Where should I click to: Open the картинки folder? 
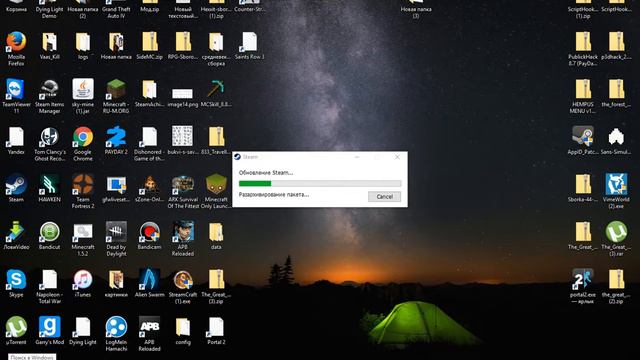[x=116, y=280]
